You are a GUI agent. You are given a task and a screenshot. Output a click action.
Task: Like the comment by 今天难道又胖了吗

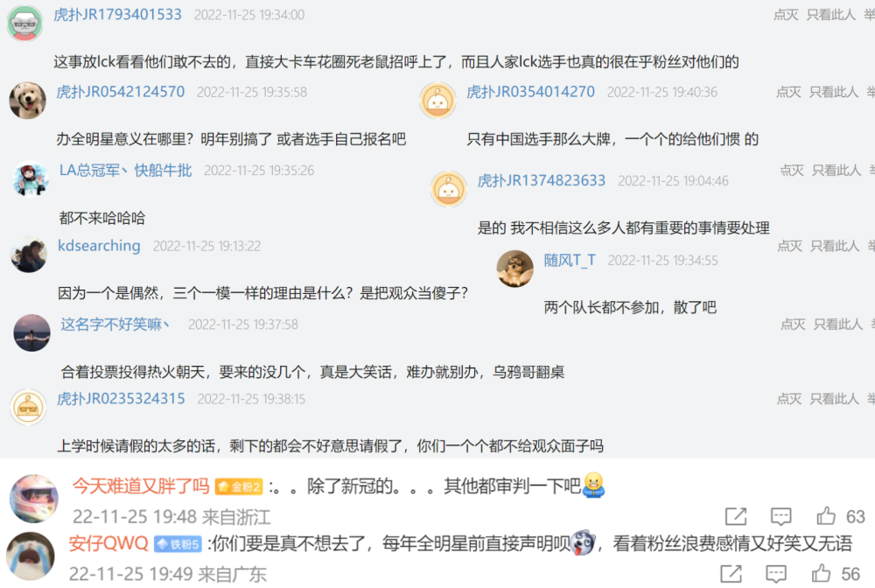[x=826, y=516]
